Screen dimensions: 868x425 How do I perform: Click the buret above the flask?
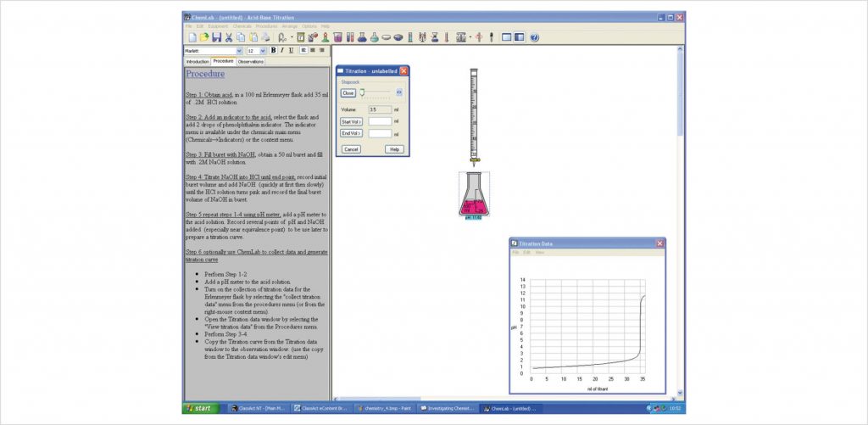(474, 115)
